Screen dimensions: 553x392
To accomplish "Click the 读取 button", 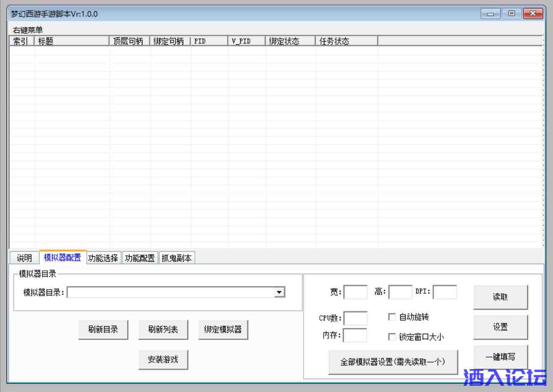I will coord(501,297).
